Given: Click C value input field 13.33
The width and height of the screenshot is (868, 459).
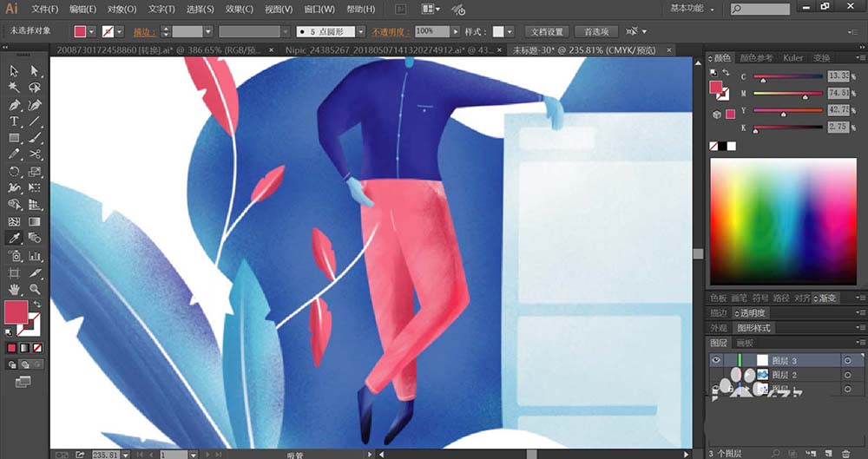Looking at the screenshot, I should (838, 75).
